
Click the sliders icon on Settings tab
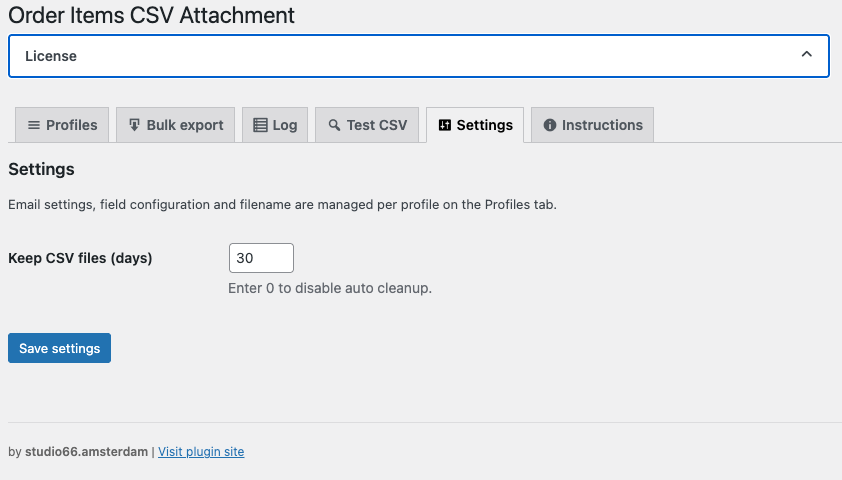[x=445, y=125]
